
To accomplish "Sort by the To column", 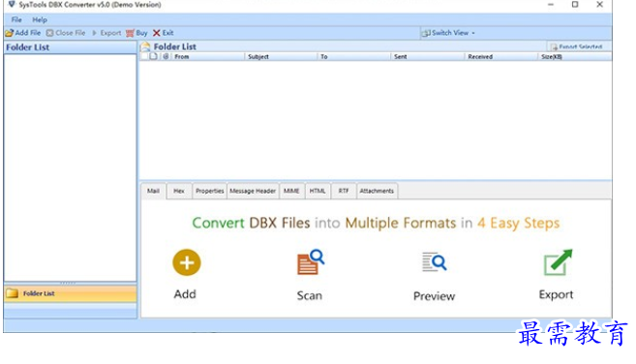I will coord(354,57).
